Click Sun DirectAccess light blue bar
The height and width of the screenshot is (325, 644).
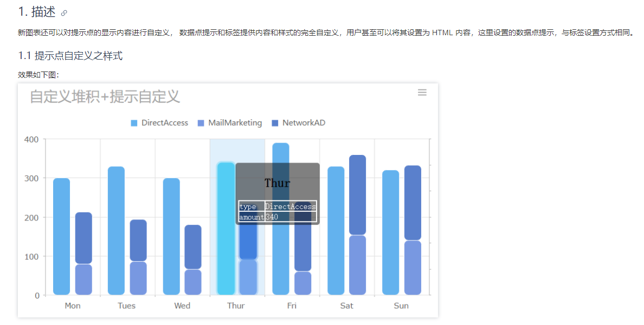coord(391,233)
